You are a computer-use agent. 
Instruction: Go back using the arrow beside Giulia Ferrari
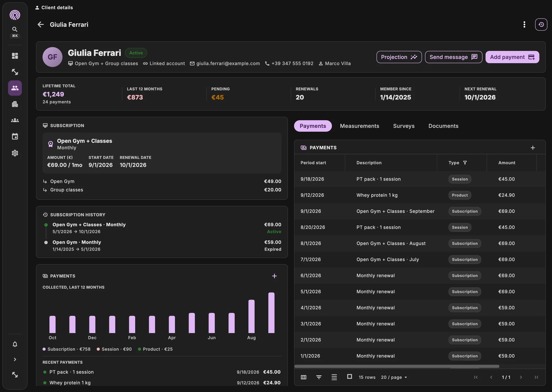click(41, 25)
